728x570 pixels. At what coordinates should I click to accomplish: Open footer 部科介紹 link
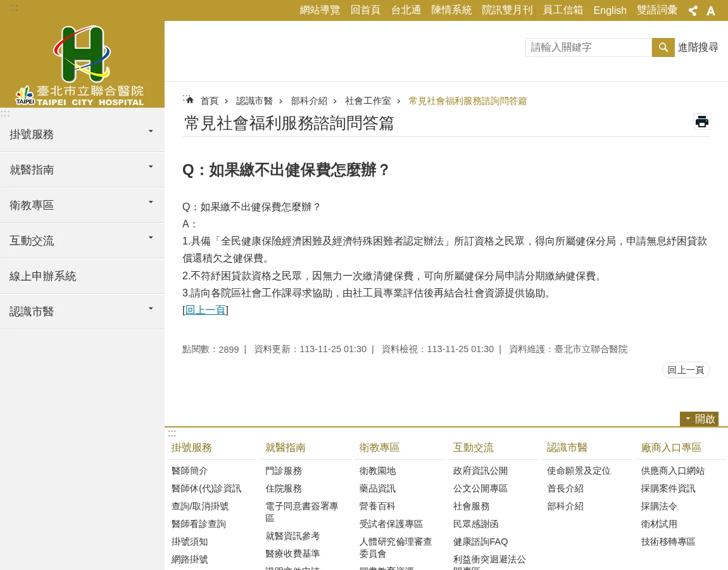[x=565, y=507]
